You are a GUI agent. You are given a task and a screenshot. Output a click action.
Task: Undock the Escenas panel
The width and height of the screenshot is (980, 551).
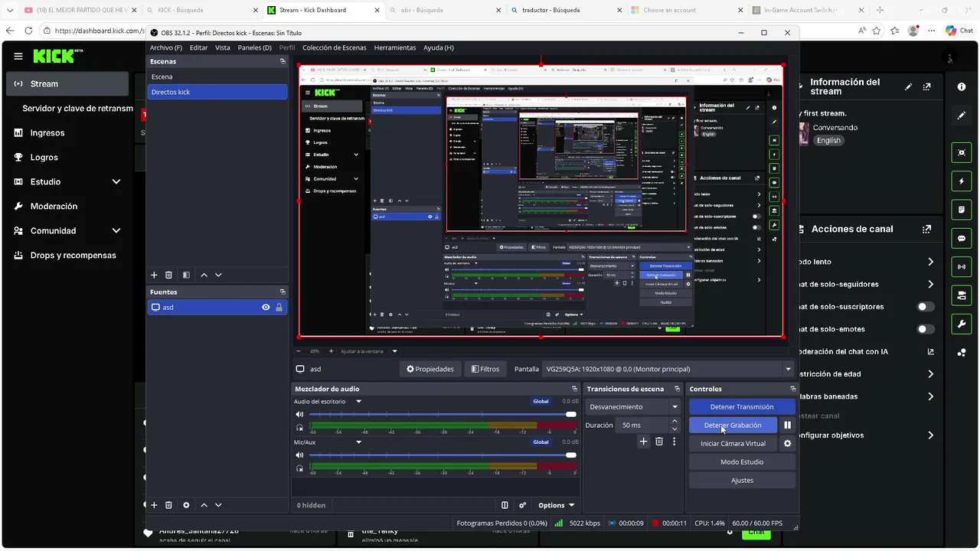pyautogui.click(x=283, y=61)
